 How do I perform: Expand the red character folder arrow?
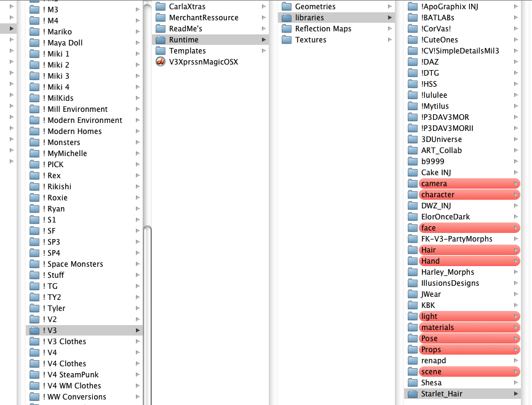tap(516, 195)
